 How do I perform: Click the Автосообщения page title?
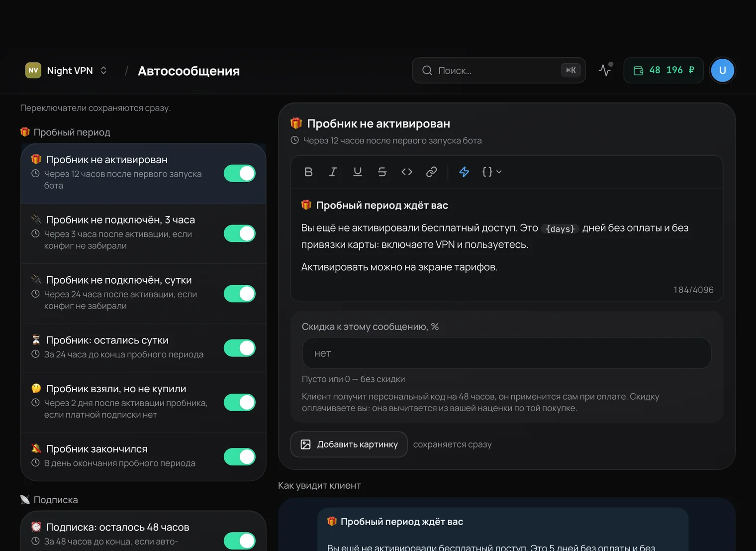[189, 71]
